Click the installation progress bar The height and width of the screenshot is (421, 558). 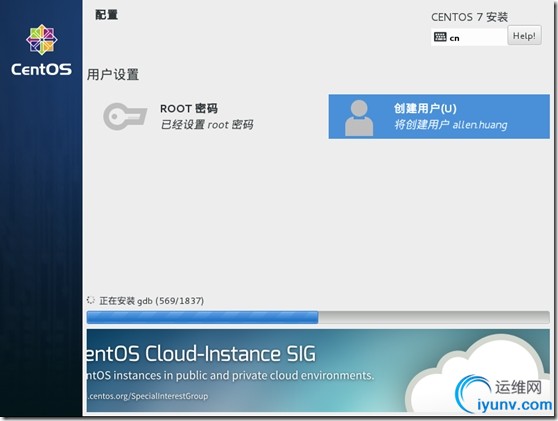point(318,317)
